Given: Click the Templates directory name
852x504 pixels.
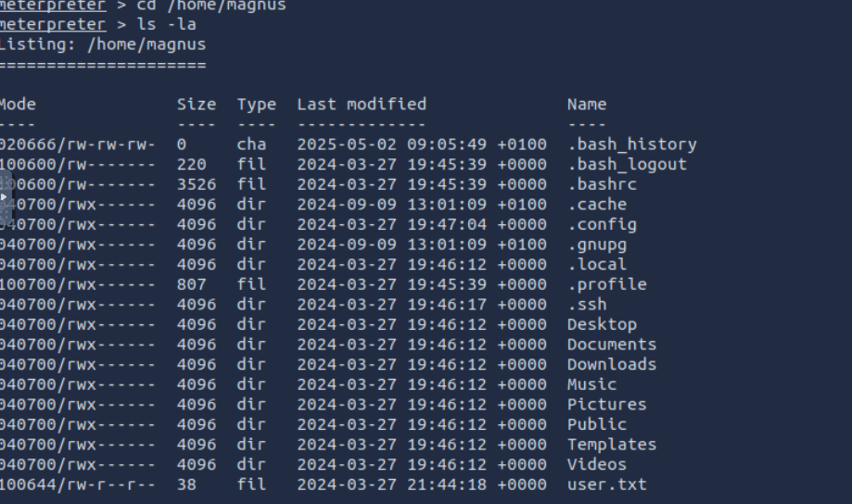Looking at the screenshot, I should pyautogui.click(x=612, y=445).
